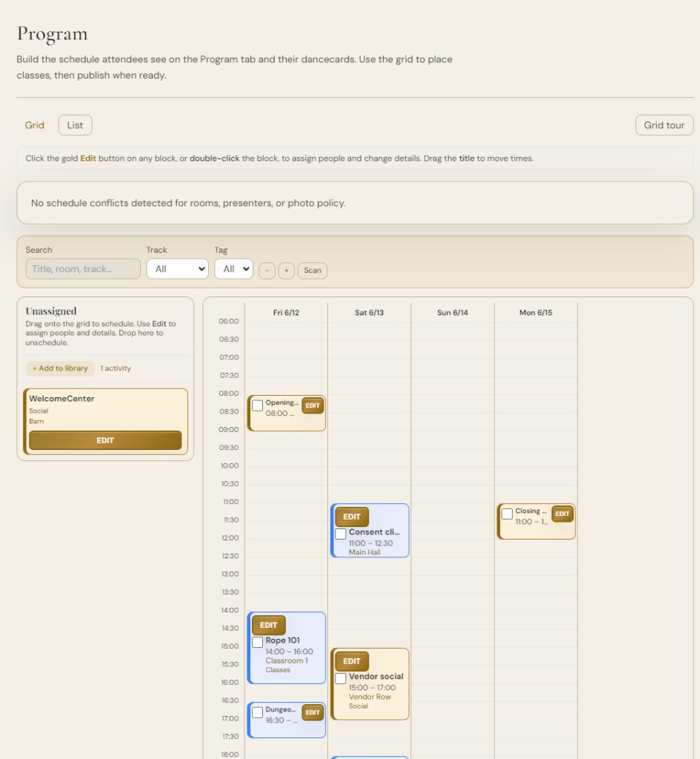This screenshot has width=700, height=759.
Task: Click the Sat 6/13 column header
Action: click(x=369, y=313)
